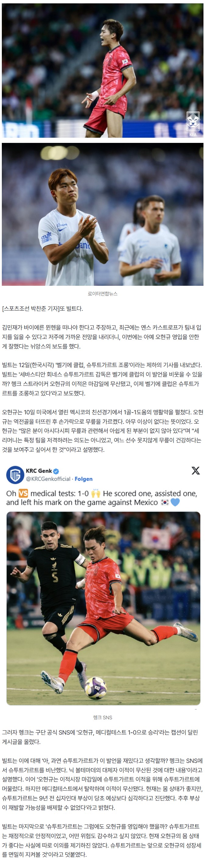Open the tweet photo of player kicking ball

point(103,608)
